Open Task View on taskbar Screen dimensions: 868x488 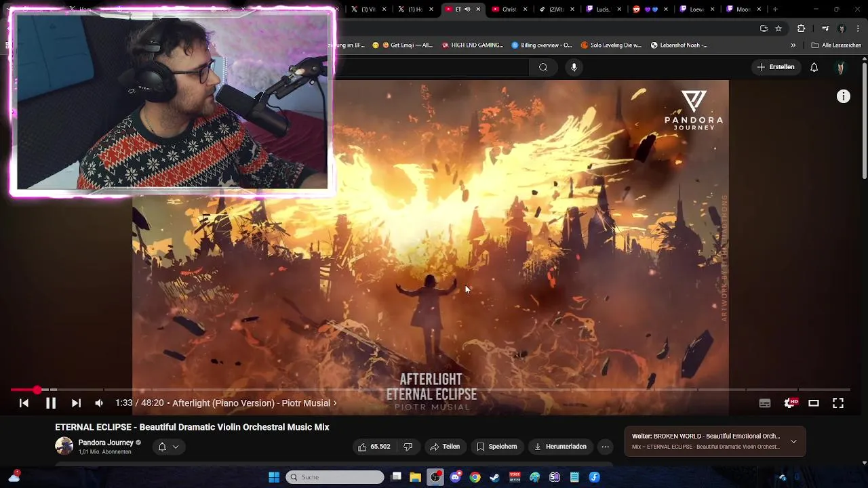point(397,477)
